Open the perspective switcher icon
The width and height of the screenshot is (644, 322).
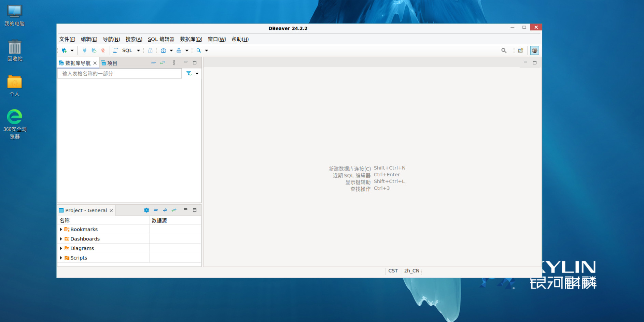(521, 50)
